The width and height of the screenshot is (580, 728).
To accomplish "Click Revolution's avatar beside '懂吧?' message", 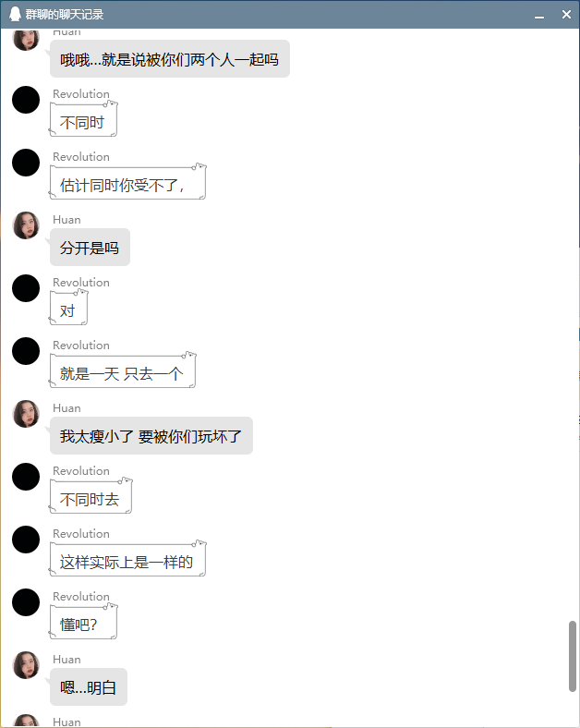I will [x=26, y=602].
